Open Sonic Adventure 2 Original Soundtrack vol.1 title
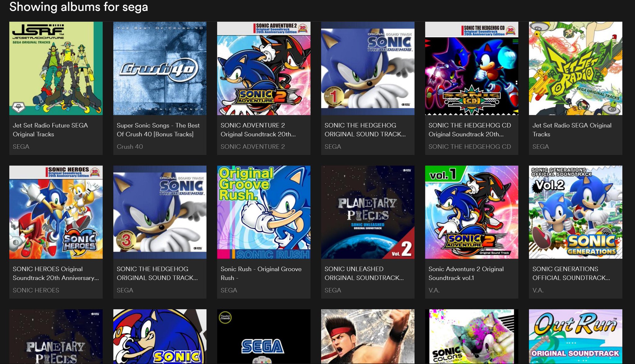 pyautogui.click(x=466, y=274)
